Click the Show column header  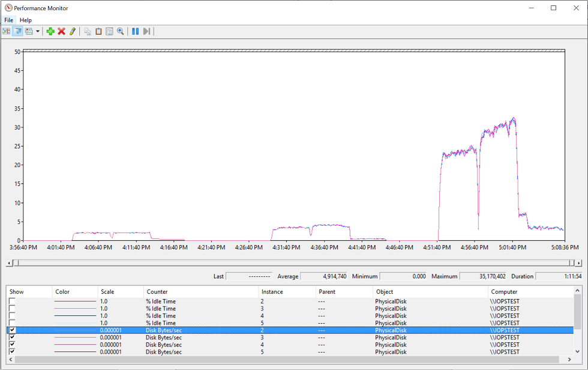click(x=16, y=291)
